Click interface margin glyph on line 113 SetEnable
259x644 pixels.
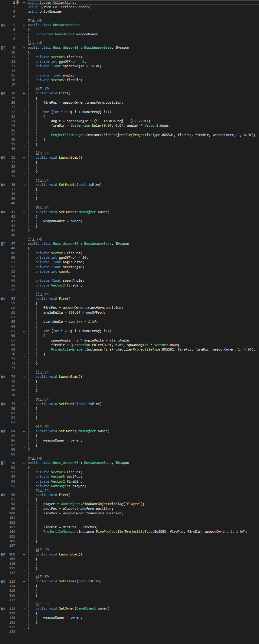coord(3,582)
